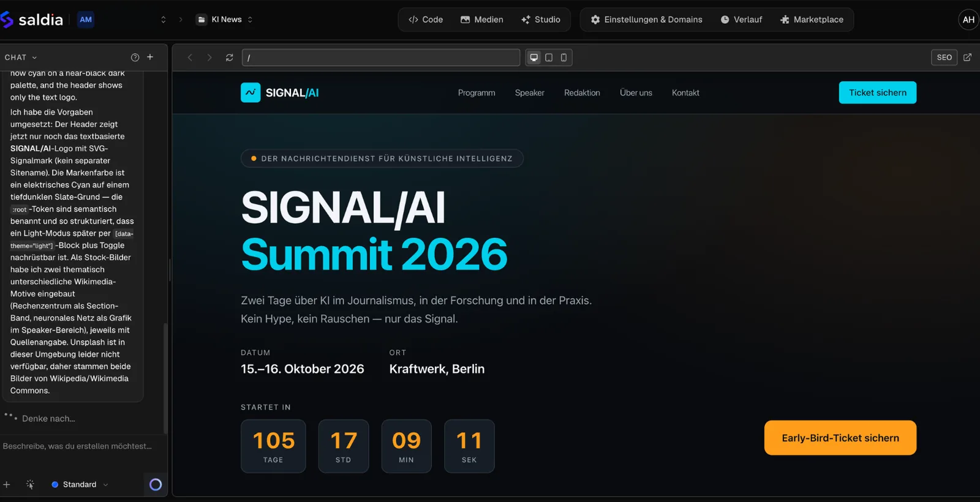Screen dimensions: 980x502
Task: Go back with the preview back arrow
Action: coord(190,58)
